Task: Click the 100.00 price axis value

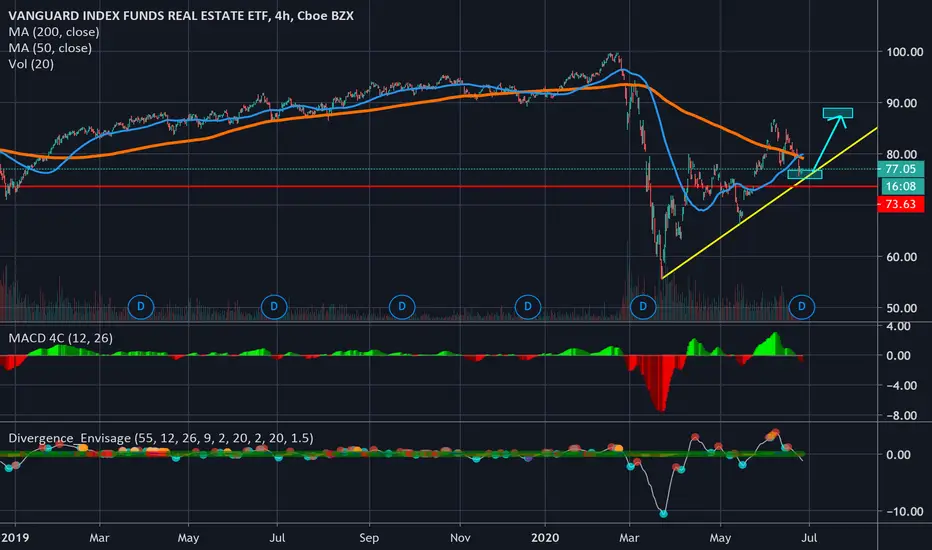Action: (905, 52)
